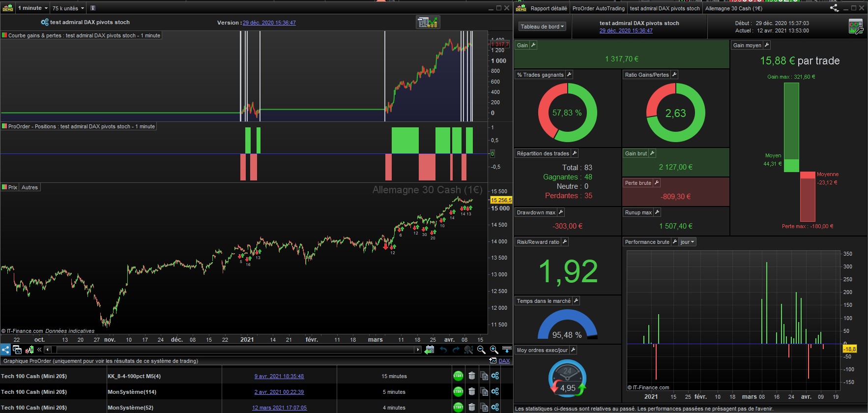Expand the Tableau de bord dropdown
The image size is (868, 413).
(x=543, y=27)
